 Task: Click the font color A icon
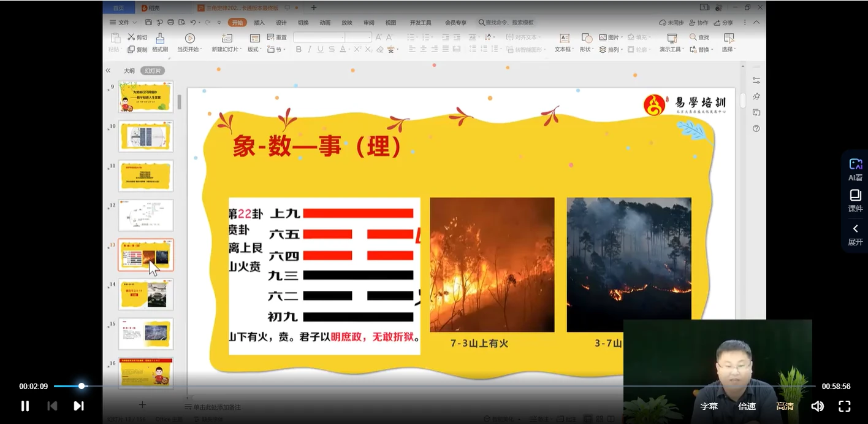343,50
